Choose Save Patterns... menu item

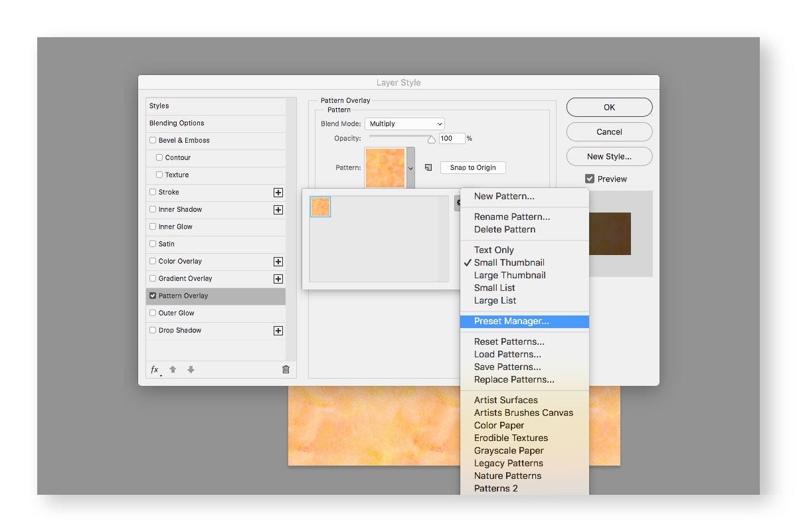(525, 367)
